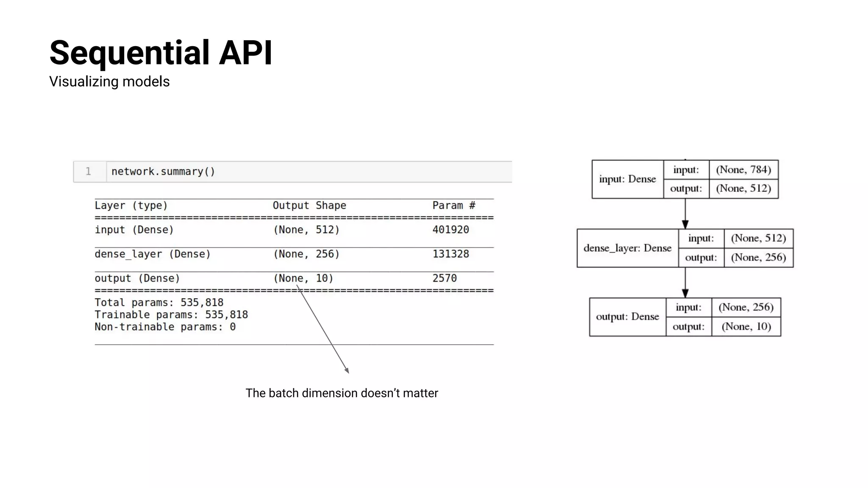Click the '(None, 512)' input of the dense_layer node
Screen dimensions: 868x488
pos(759,238)
